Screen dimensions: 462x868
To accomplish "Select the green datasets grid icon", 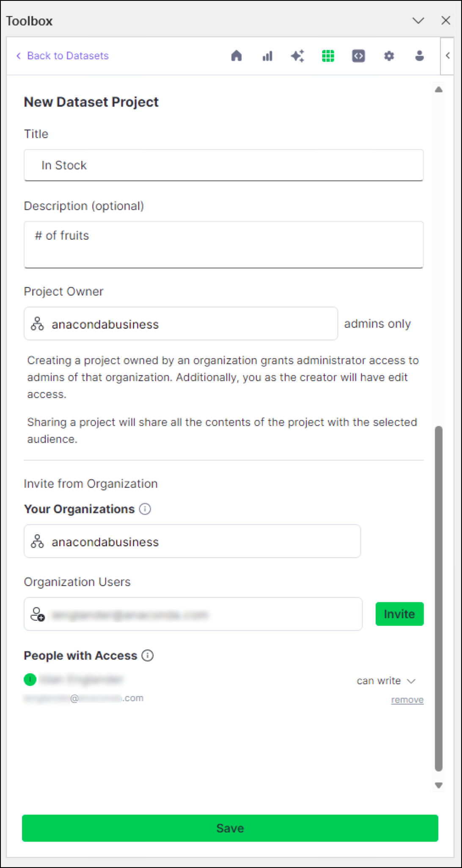I will [328, 56].
